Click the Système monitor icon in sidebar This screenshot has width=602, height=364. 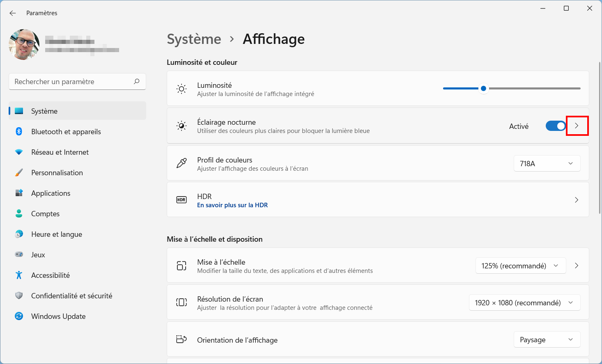(19, 111)
